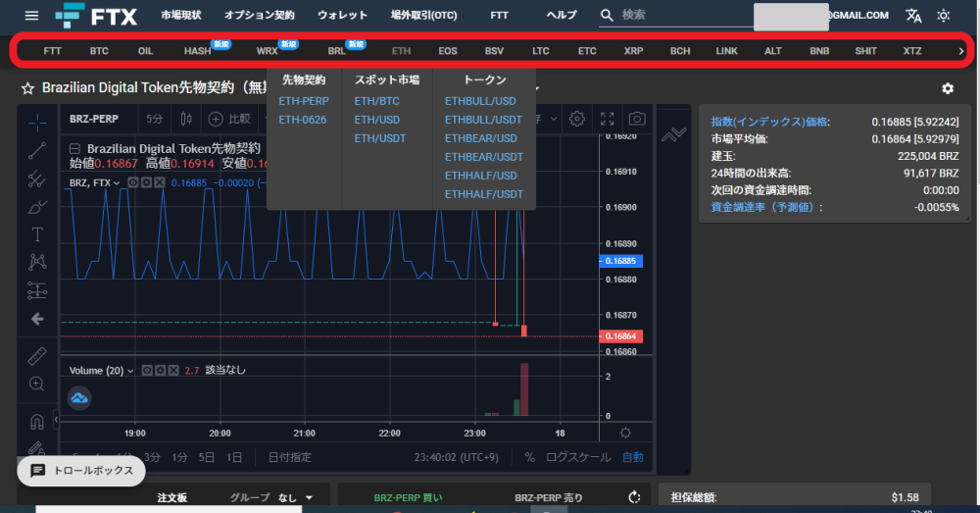Viewport: 980px width, 513px height.
Task: Toggle visibility of Volume (20) indicator
Action: (147, 371)
